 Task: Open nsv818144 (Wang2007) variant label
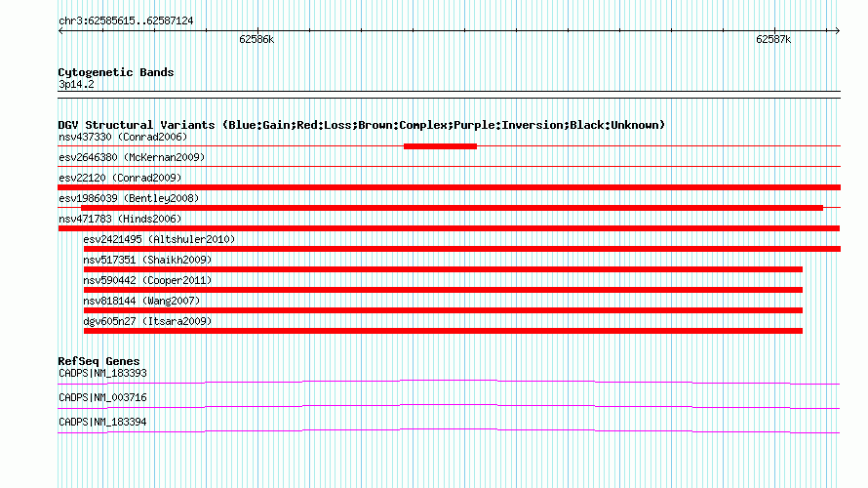pos(141,301)
